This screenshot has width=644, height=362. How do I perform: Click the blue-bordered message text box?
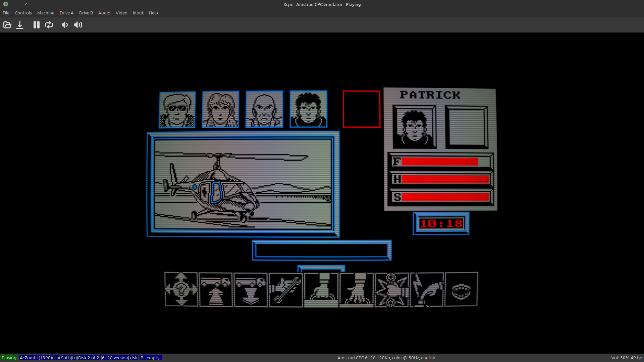(x=322, y=250)
